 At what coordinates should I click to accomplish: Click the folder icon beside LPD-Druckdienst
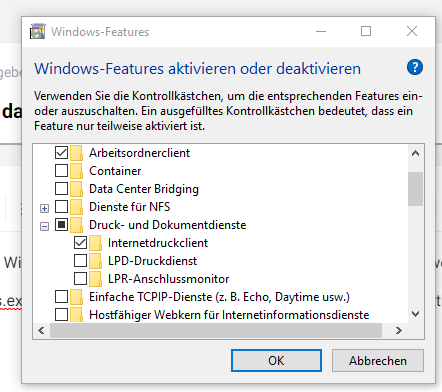point(95,261)
